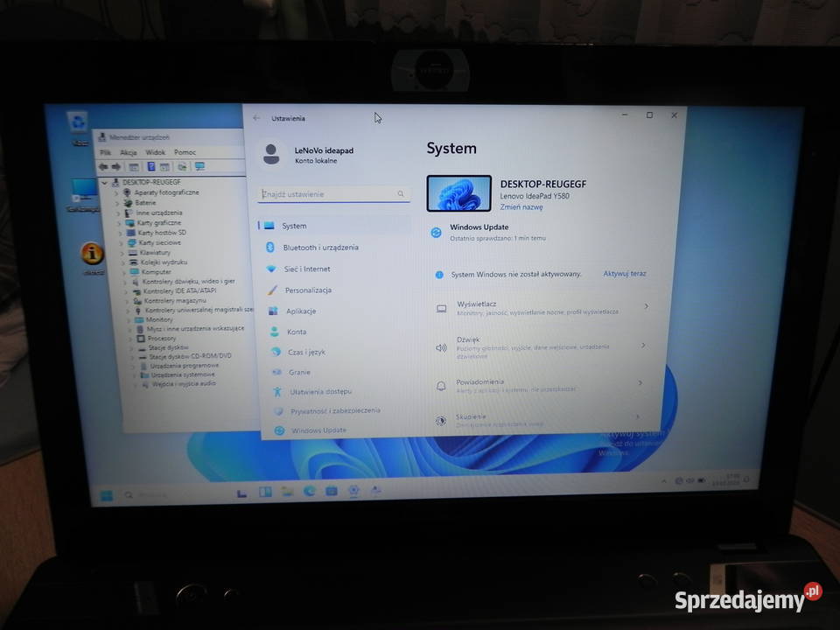The height and width of the screenshot is (630, 840).
Task: Open the Windows Start button
Action: tap(107, 495)
